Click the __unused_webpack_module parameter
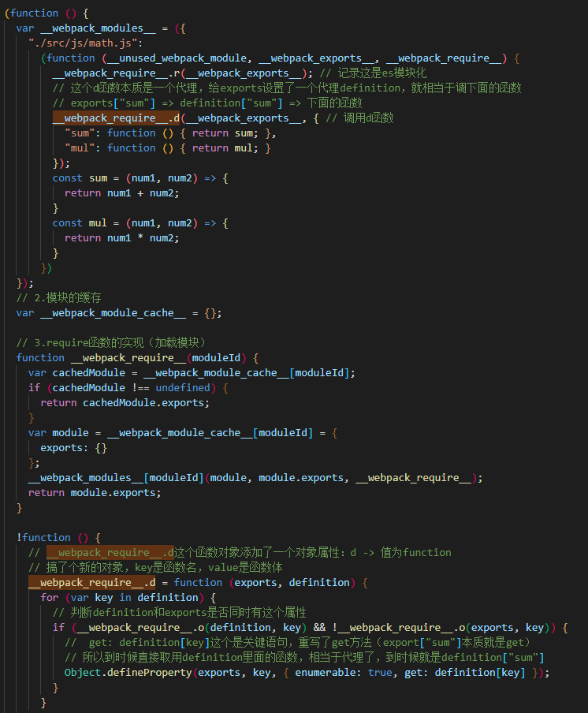Viewport: 588px width, 713px height. click(177, 58)
